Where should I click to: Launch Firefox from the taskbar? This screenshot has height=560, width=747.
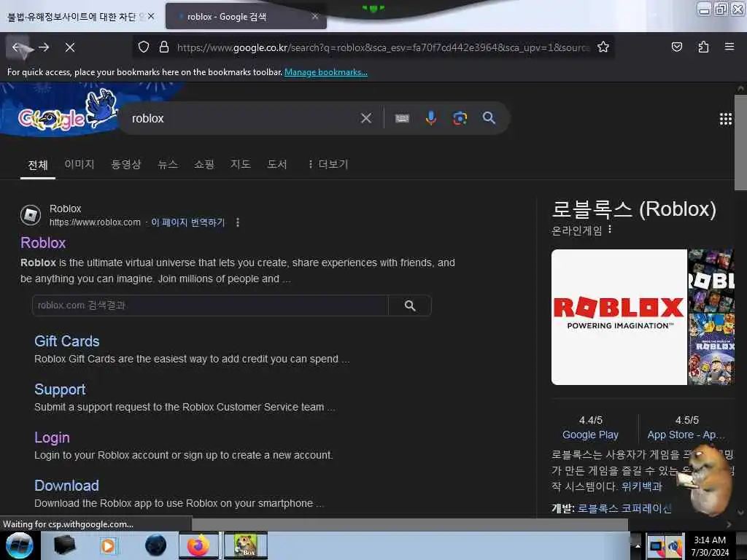pos(198,545)
